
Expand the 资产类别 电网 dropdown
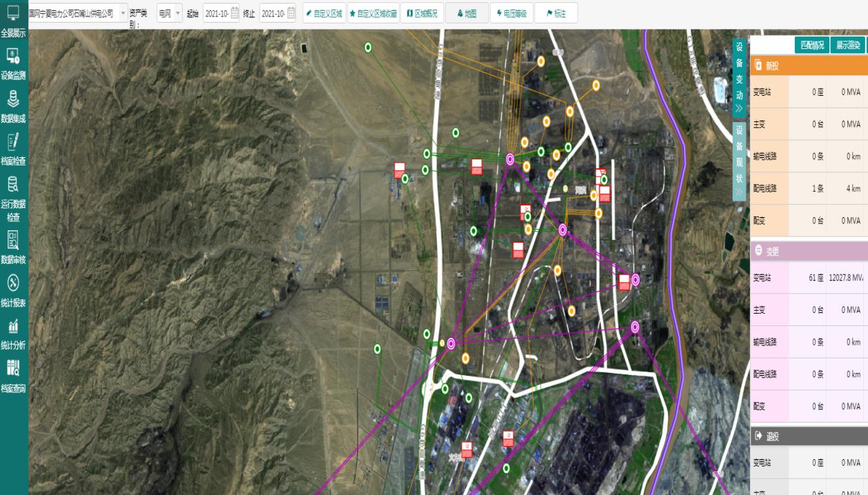(170, 13)
